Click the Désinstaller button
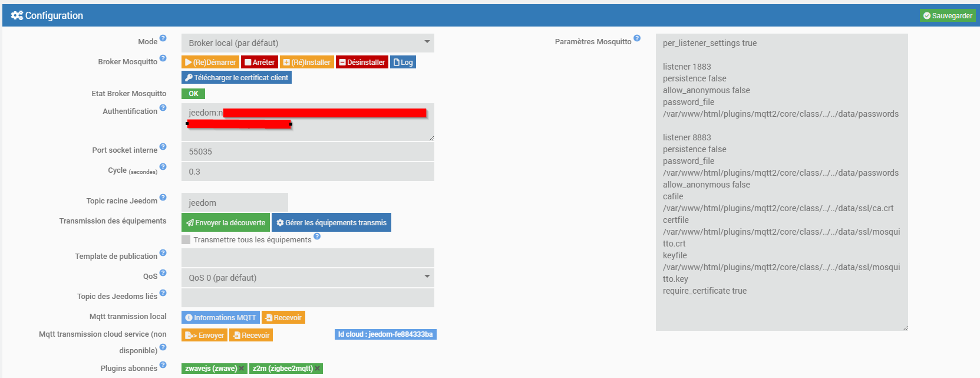This screenshot has width=980, height=378. (x=362, y=62)
